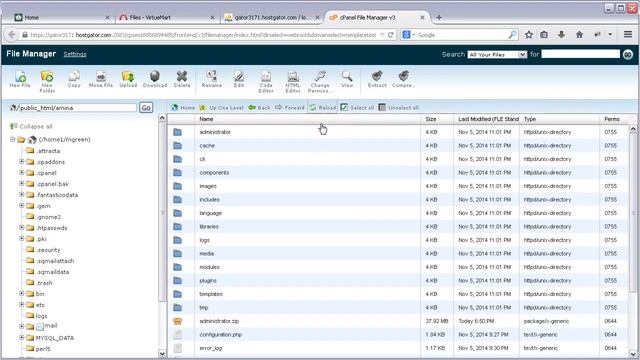Screen dimensions: 640x360
Task: Expand the bin tree folder
Action: click(22, 293)
